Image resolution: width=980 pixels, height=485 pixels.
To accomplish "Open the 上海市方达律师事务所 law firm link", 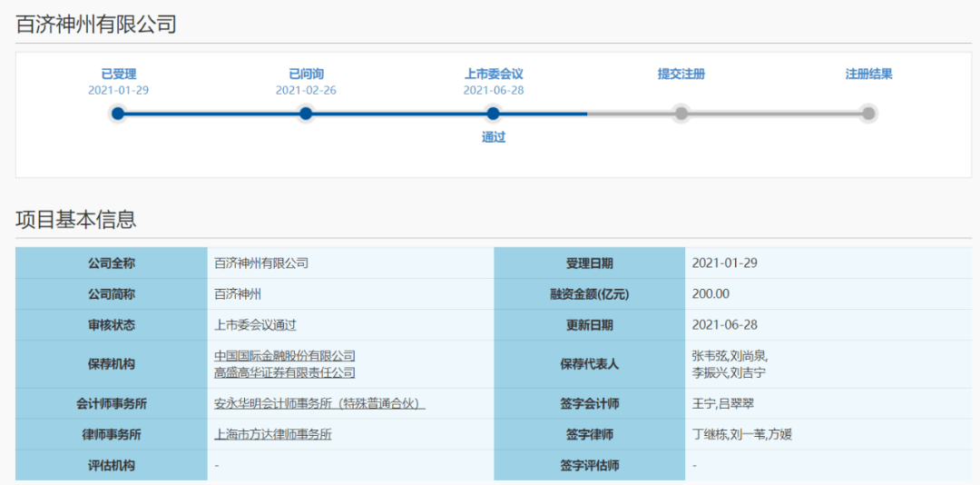I will coord(272,435).
